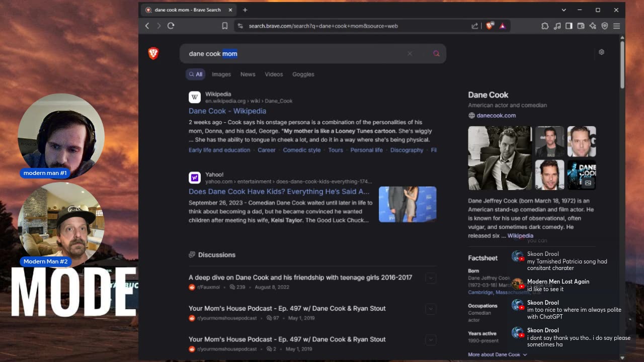Open Brave Shields lion icon

(x=489, y=26)
